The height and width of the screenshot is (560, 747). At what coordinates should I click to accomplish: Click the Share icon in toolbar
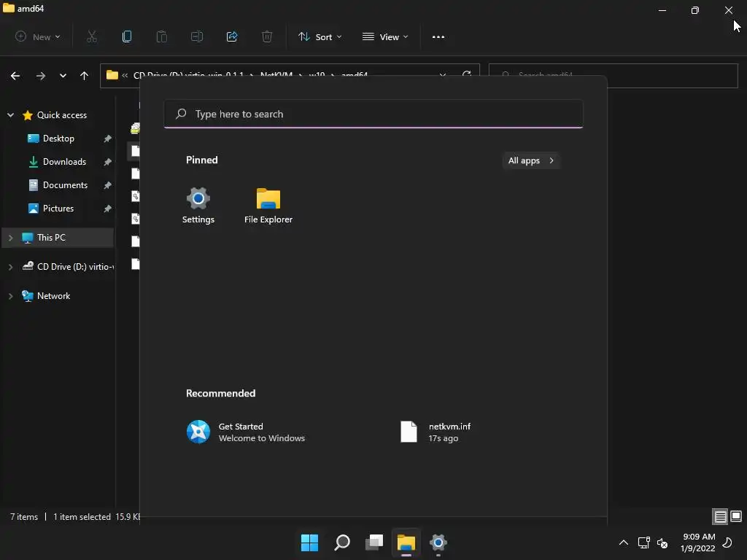coord(232,36)
